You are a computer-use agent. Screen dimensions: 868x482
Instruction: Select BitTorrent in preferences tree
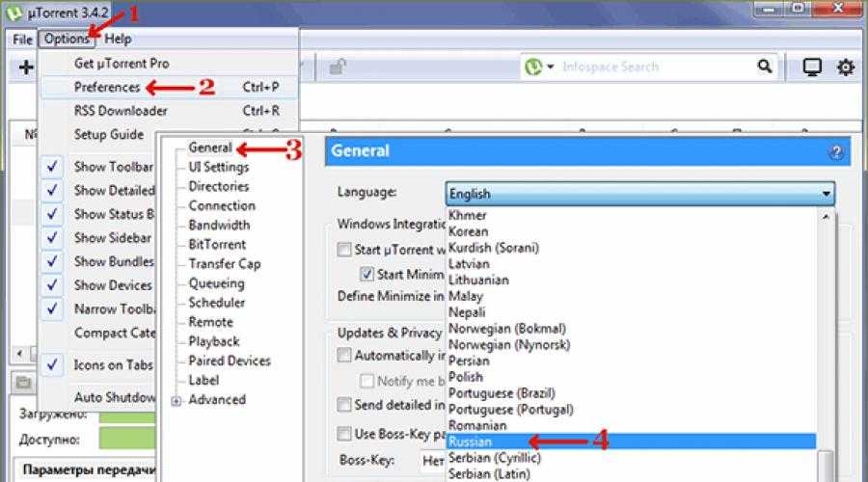click(217, 245)
